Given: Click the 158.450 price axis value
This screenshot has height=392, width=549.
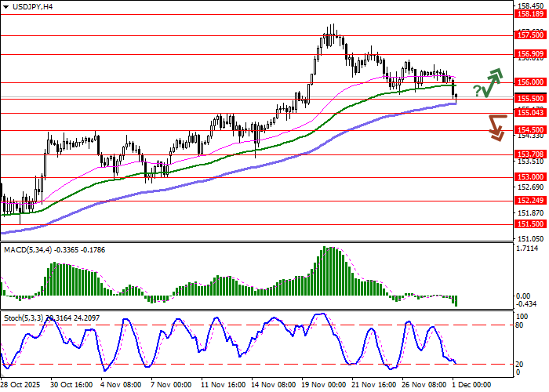Looking at the screenshot, I should pos(530,6).
